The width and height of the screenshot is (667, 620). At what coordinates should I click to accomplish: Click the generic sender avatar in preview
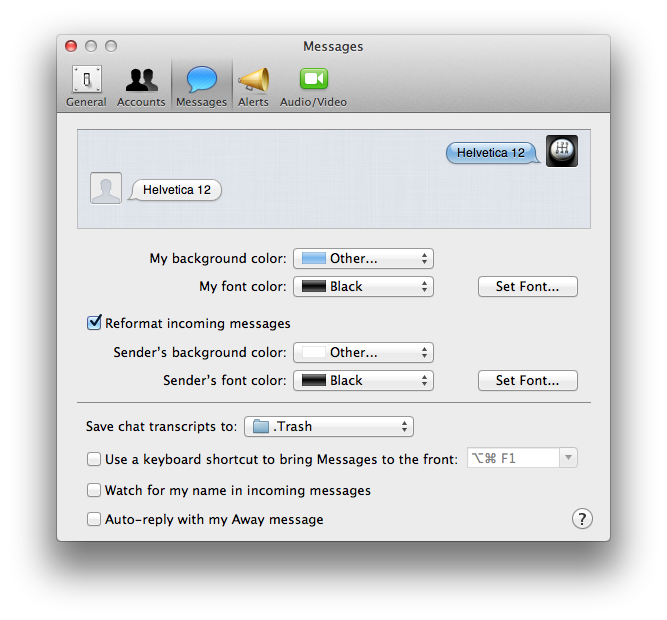tap(106, 188)
